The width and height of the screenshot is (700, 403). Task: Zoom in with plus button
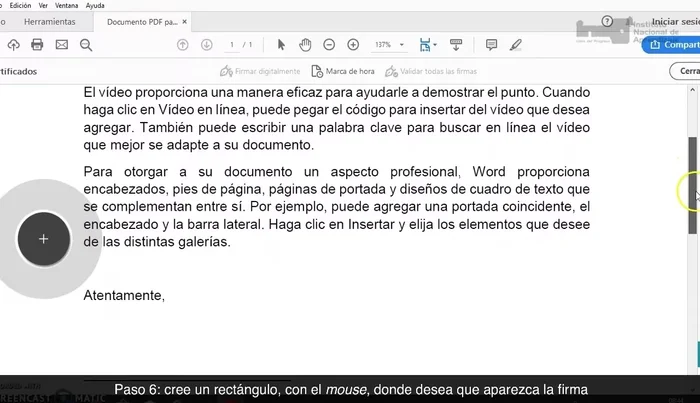click(353, 45)
